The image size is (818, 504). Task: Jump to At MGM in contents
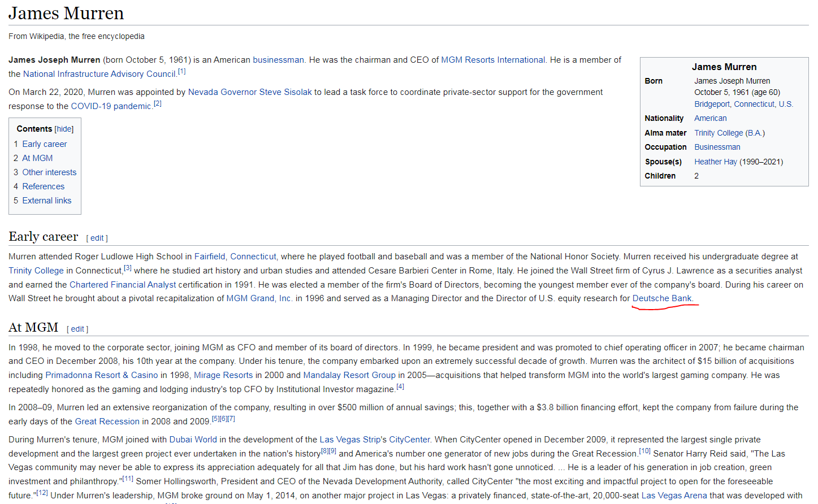[37, 158]
